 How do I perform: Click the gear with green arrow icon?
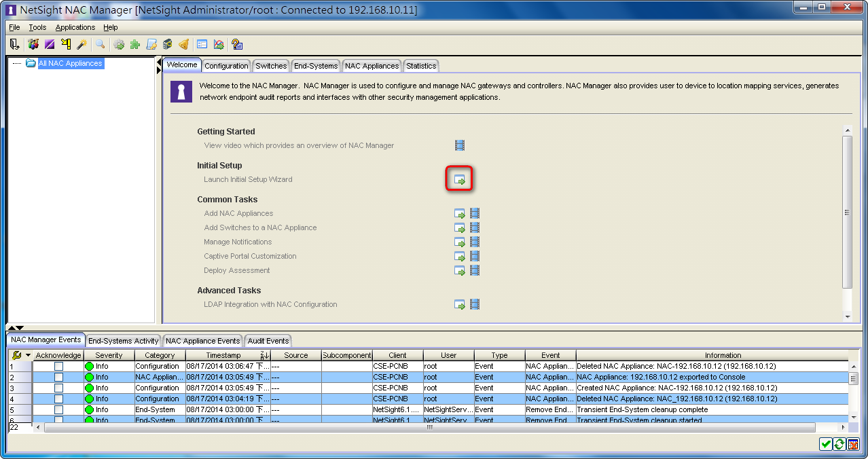click(119, 44)
